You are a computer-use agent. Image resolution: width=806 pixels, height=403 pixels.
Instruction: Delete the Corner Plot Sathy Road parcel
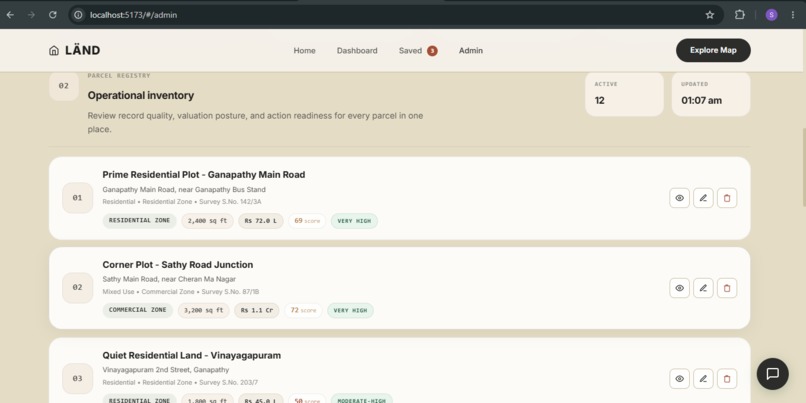[727, 288]
